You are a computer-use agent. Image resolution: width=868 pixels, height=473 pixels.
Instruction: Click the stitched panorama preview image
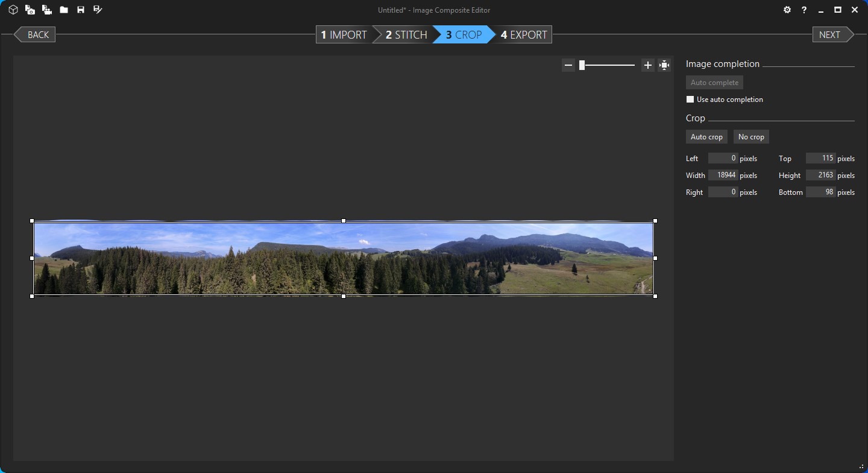pyautogui.click(x=344, y=258)
